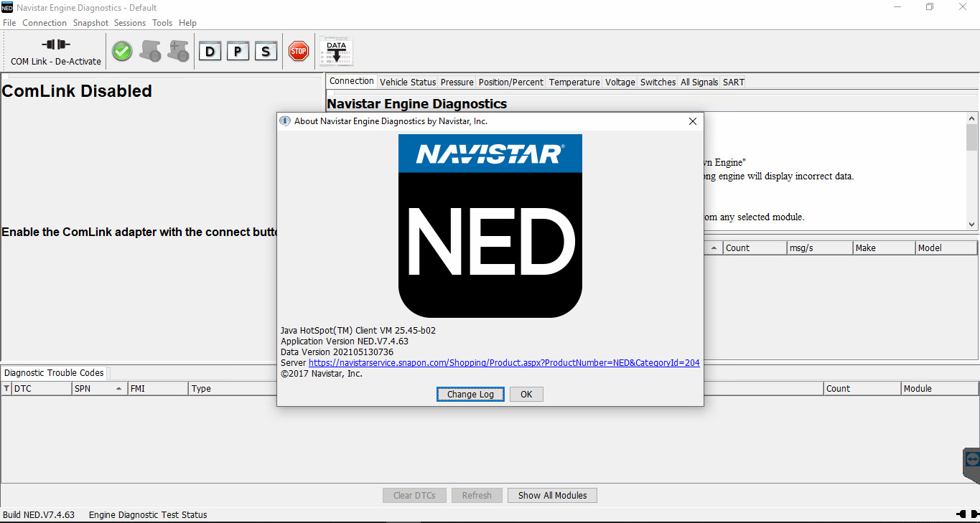Click the info icon in About dialog title

tap(285, 121)
